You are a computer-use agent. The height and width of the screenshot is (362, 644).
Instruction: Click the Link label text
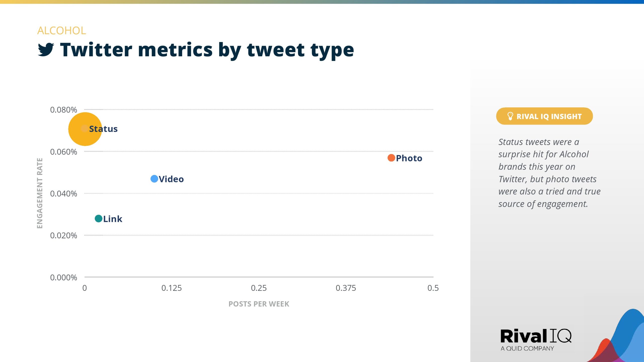(113, 219)
